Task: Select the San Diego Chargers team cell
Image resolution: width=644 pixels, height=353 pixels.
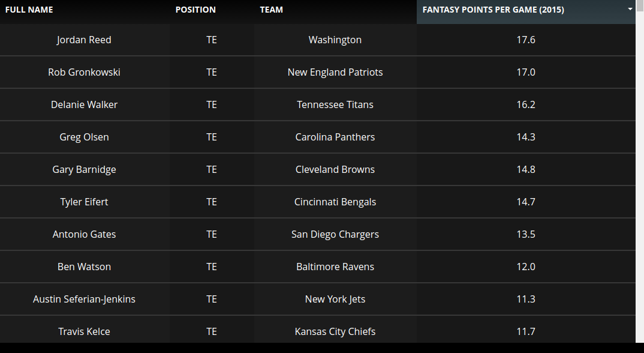Action: [x=335, y=234]
